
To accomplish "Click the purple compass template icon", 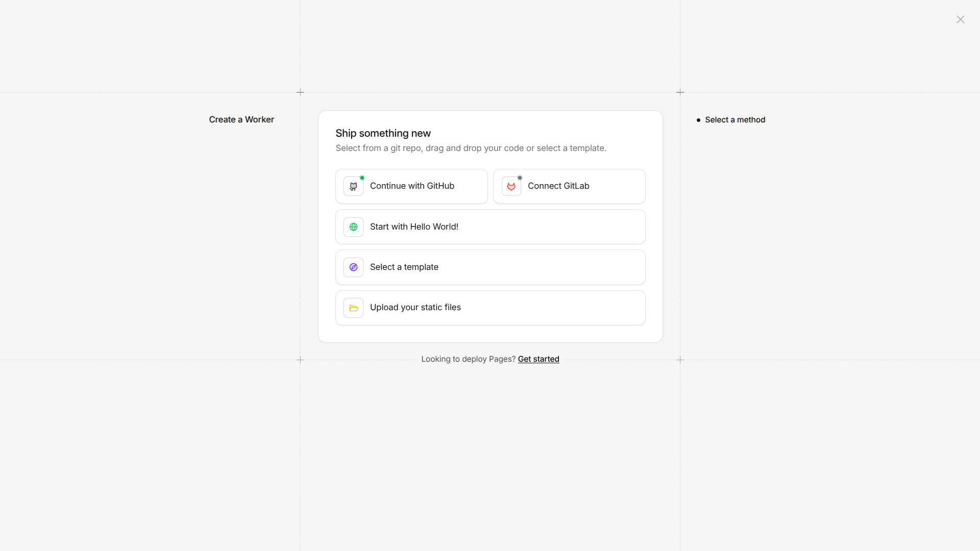I will (353, 267).
